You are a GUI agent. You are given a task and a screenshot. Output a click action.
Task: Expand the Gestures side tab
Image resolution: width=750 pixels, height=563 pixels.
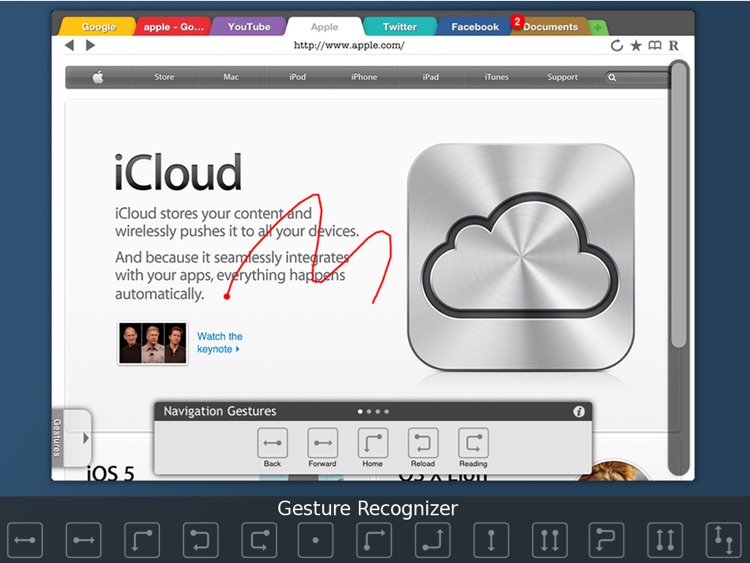pyautogui.click(x=74, y=438)
